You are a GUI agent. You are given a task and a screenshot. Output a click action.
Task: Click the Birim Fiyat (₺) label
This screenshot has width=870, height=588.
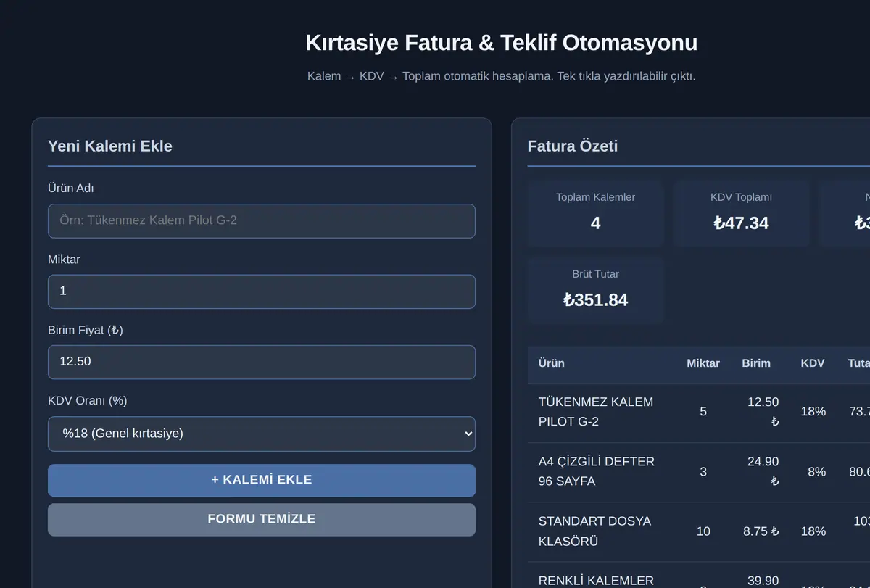click(x=86, y=331)
